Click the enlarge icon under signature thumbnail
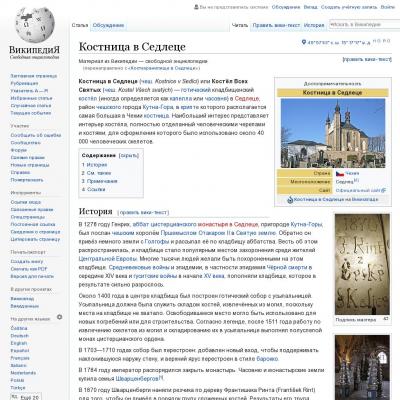 pos(386,319)
